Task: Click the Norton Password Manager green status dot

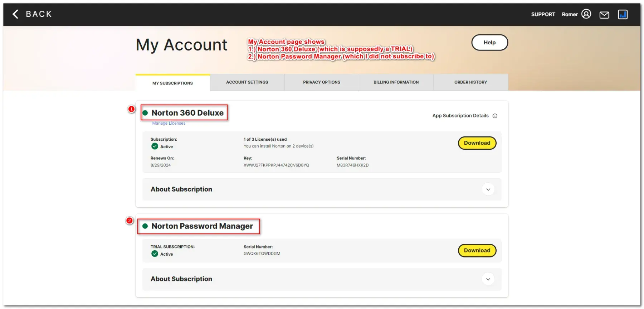Action: [145, 226]
